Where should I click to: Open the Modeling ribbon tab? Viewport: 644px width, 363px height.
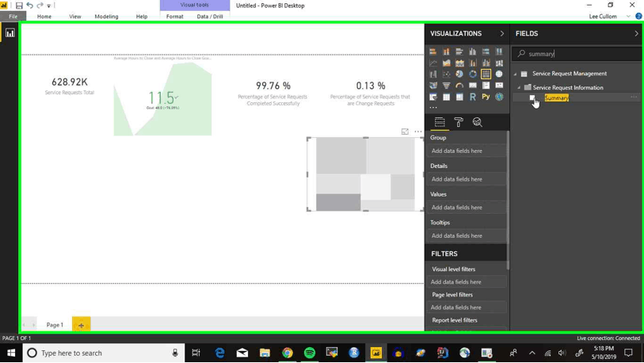(106, 17)
